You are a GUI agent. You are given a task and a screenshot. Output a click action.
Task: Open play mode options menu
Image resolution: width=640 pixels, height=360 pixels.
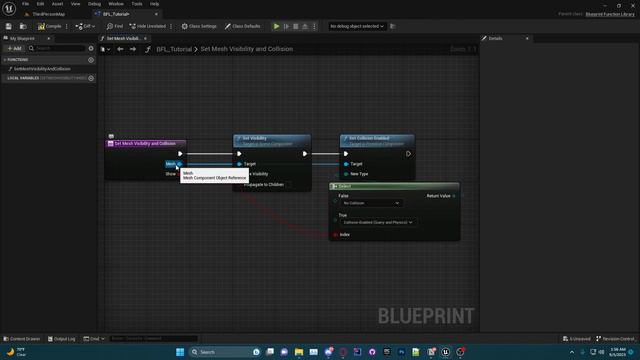coord(314,26)
